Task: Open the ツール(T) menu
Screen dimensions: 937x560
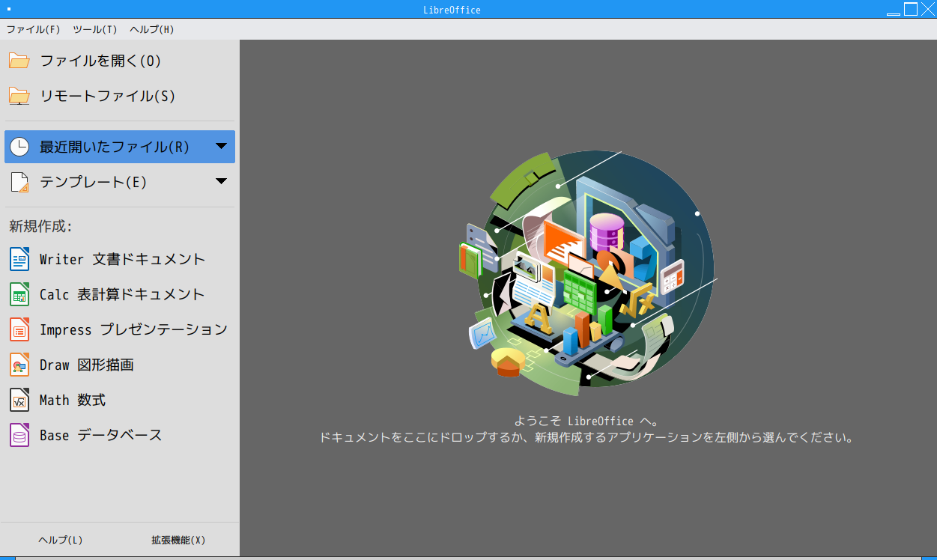Action: [95, 29]
